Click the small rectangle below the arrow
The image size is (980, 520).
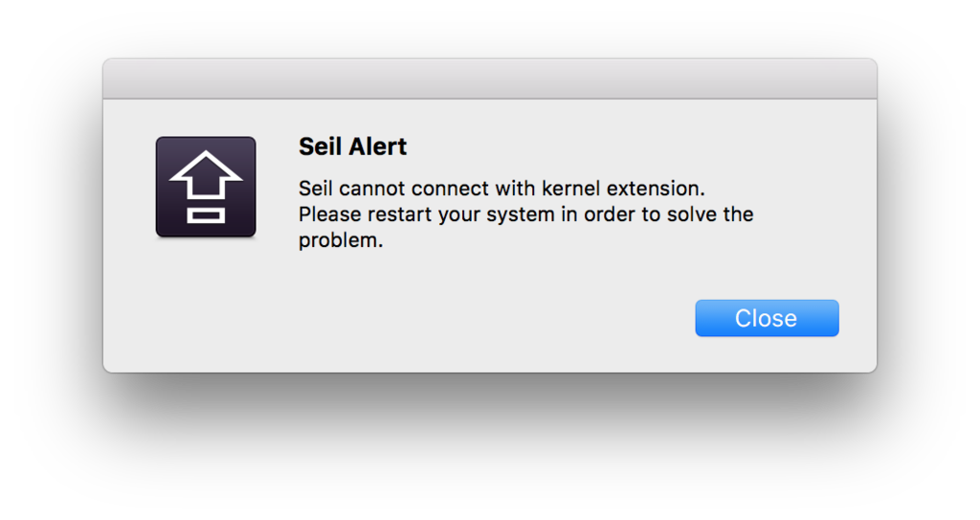point(206,215)
